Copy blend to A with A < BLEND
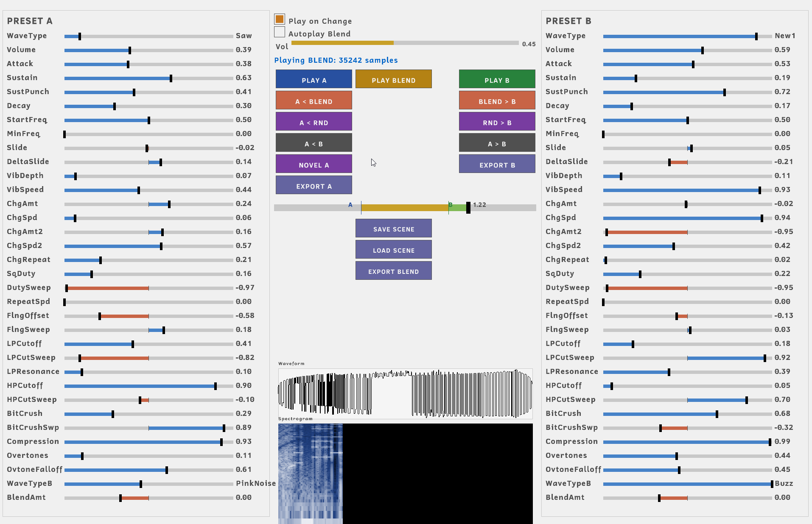Image resolution: width=812 pixels, height=524 pixels. click(x=314, y=100)
